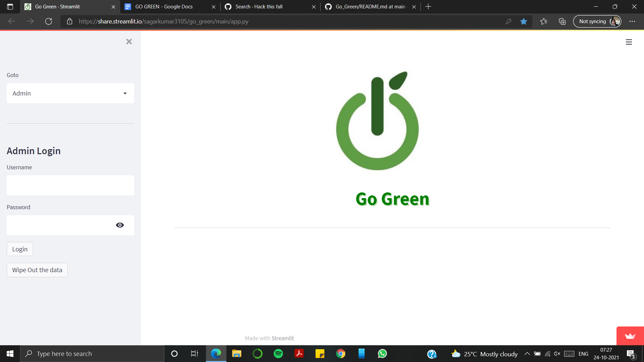
Task: Open browser settings ellipsis menu
Action: click(632, 21)
